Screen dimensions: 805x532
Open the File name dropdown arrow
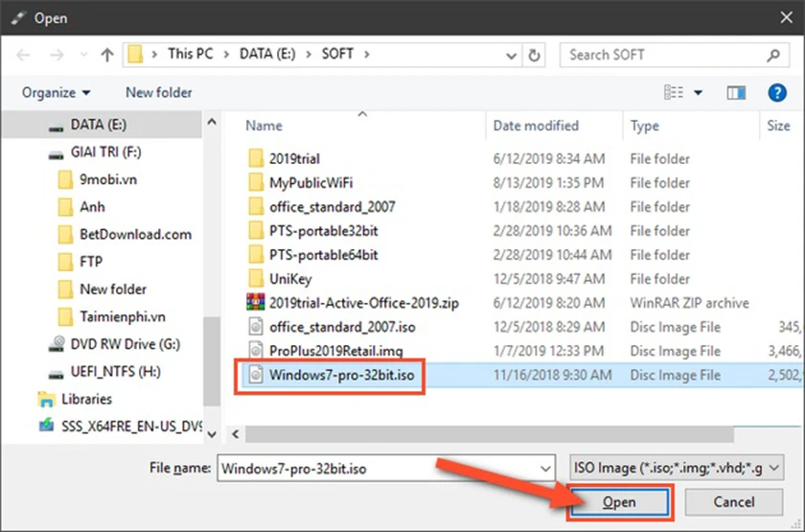click(545, 469)
